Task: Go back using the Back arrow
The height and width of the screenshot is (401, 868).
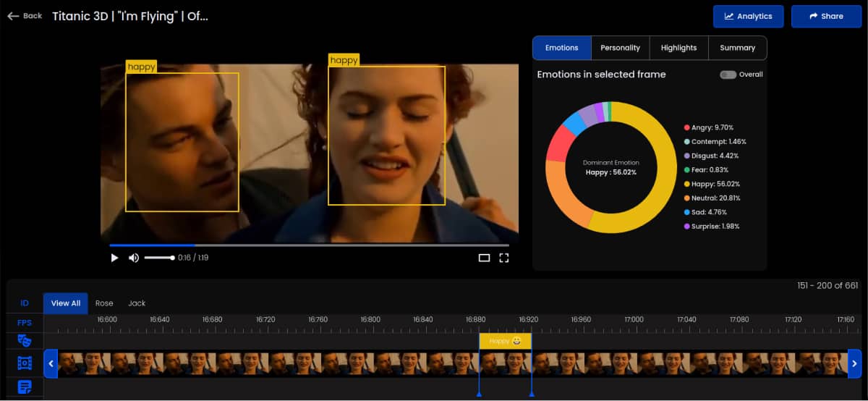Action: (x=25, y=16)
